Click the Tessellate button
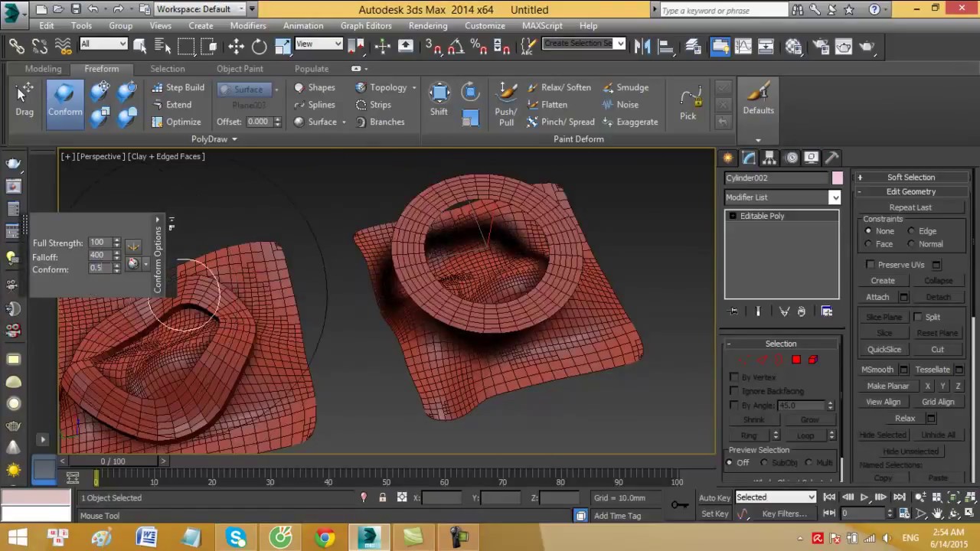Image resolution: width=980 pixels, height=551 pixels. coord(933,370)
